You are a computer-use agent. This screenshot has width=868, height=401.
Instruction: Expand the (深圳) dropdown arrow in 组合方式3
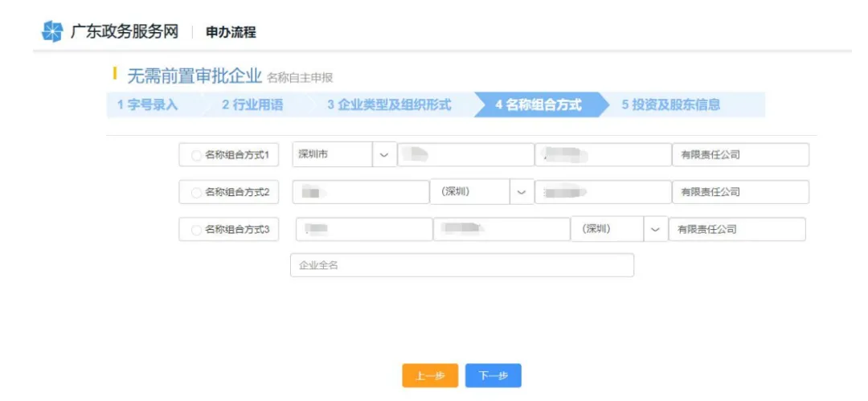click(x=656, y=229)
